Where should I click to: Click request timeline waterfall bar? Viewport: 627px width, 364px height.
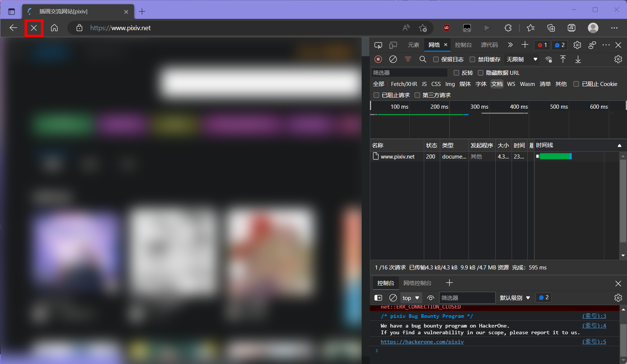554,157
